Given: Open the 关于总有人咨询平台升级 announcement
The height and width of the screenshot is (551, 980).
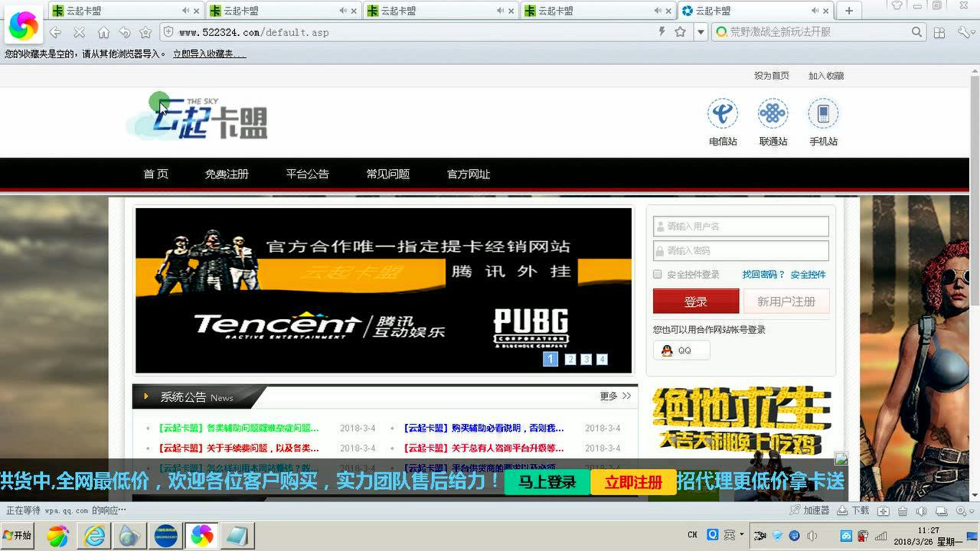Looking at the screenshot, I should [x=483, y=448].
